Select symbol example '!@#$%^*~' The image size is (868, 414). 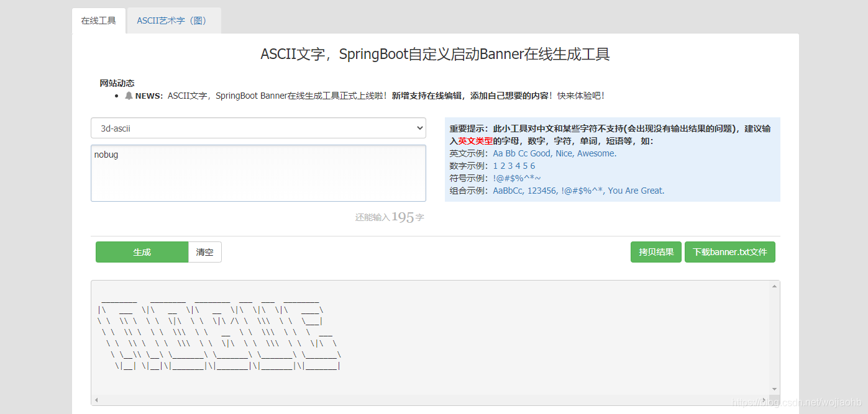click(517, 178)
